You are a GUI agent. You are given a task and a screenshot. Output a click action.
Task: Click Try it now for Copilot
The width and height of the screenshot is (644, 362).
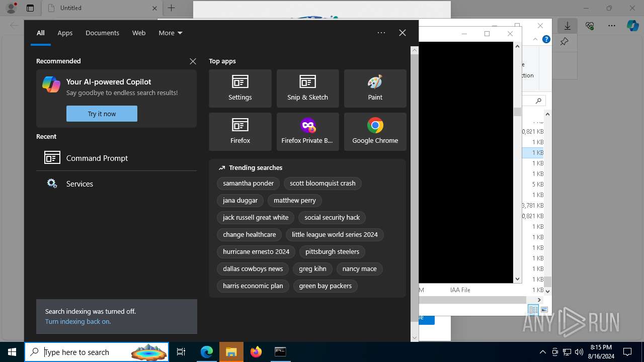102,114
